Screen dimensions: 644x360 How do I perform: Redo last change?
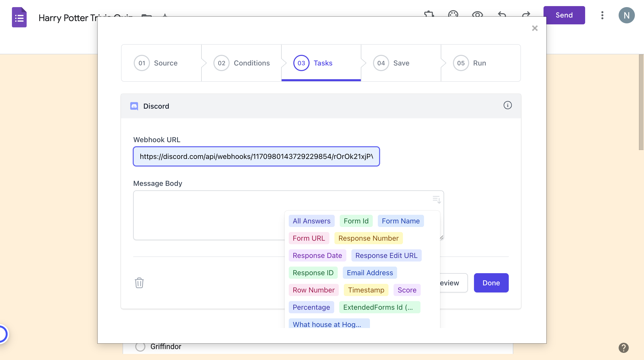click(x=526, y=14)
